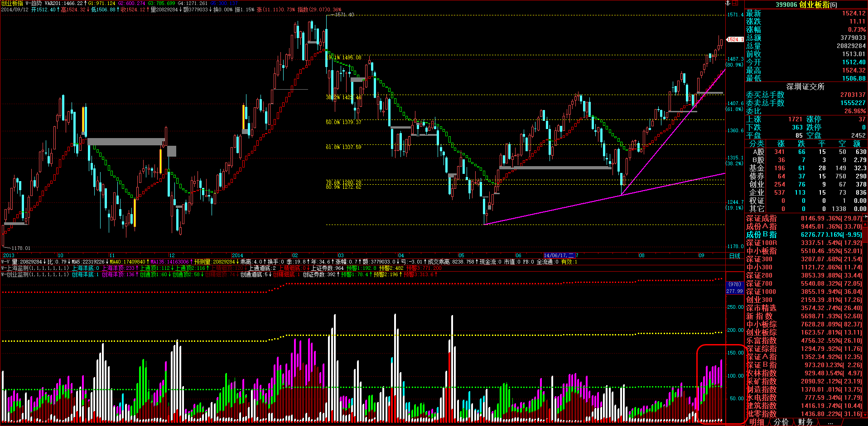This screenshot has height=426, width=868.
Task: Click the highlighted date marker 14/06/17
Action: 559,256
